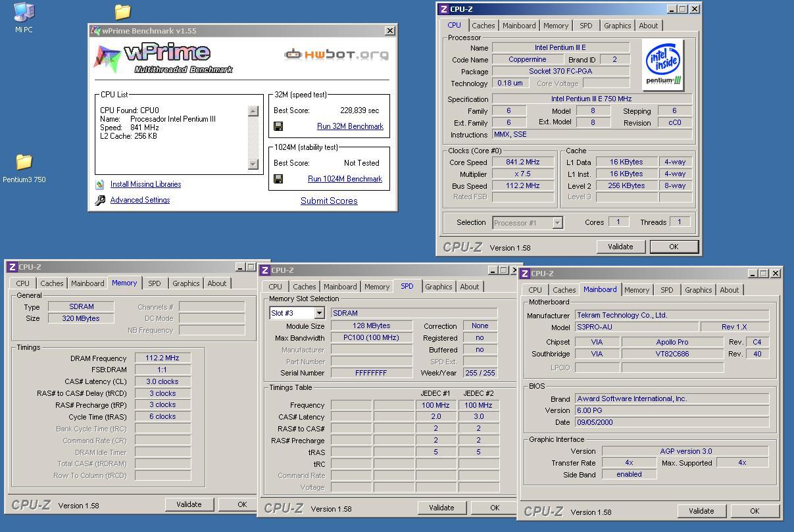Image resolution: width=794 pixels, height=532 pixels.
Task: Click the Specification Intel Pentium III E 750 MHz field
Action: pos(592,99)
